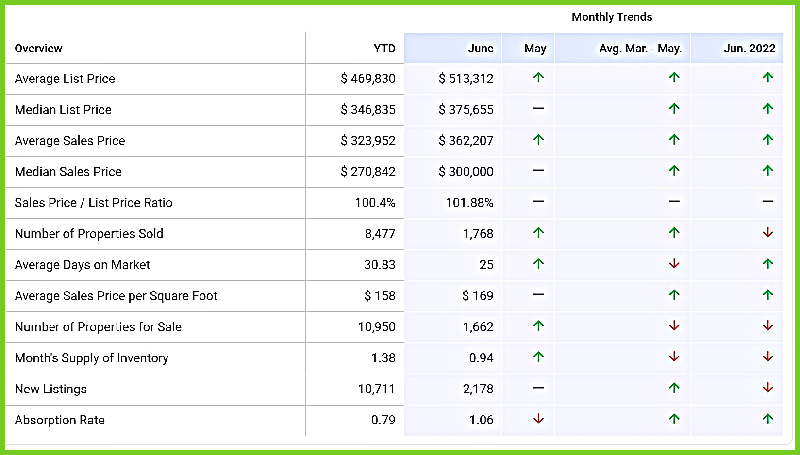800x455 pixels.
Task: Click Avg. Mar. May. up arrow for New Listings
Action: click(674, 388)
